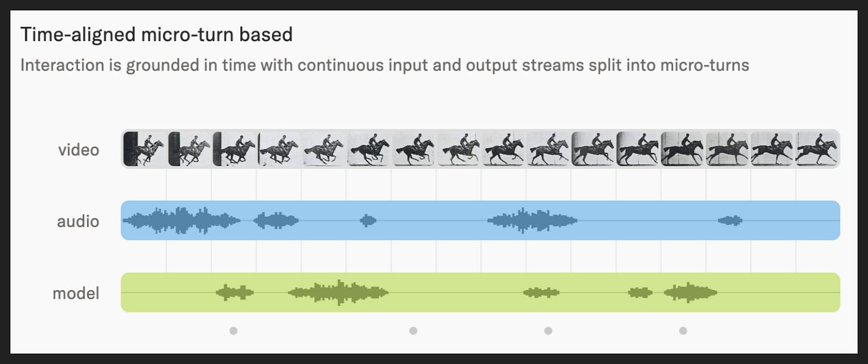Click the small final waveform in audio track
868x364 pixels.
[x=730, y=221]
